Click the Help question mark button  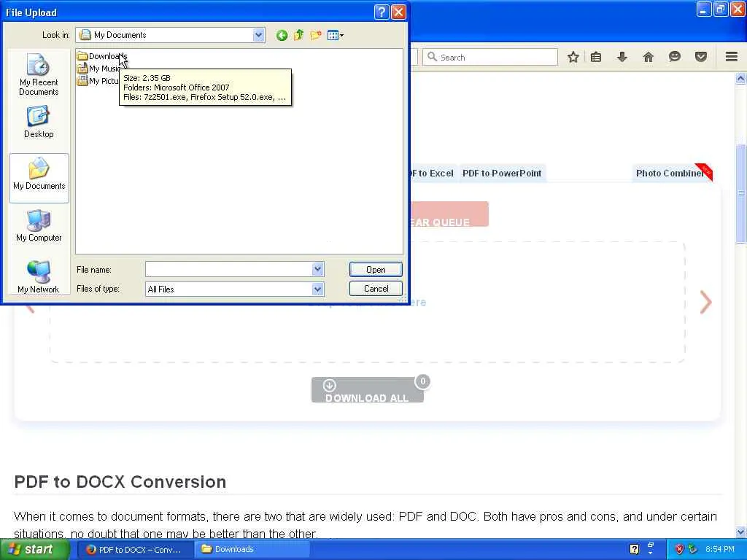tap(382, 12)
